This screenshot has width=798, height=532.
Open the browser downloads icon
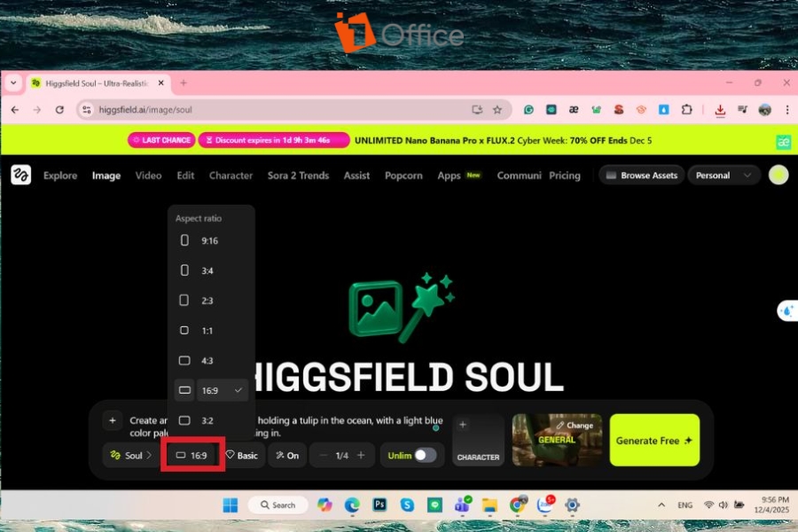(720, 110)
